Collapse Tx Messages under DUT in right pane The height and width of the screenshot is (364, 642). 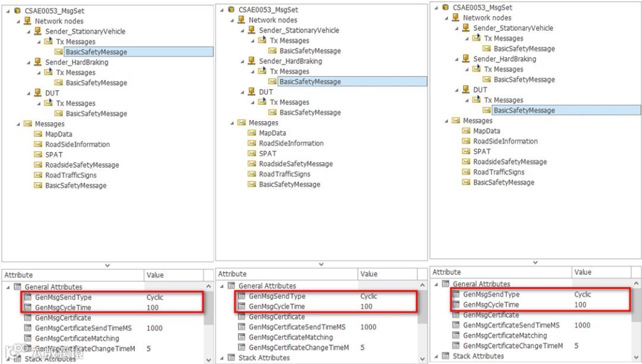(467, 100)
